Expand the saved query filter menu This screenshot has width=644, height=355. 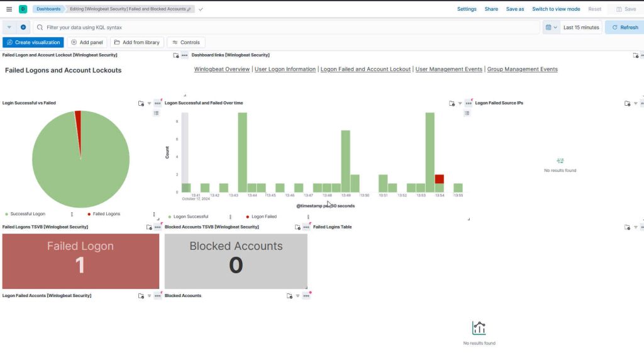click(x=9, y=28)
